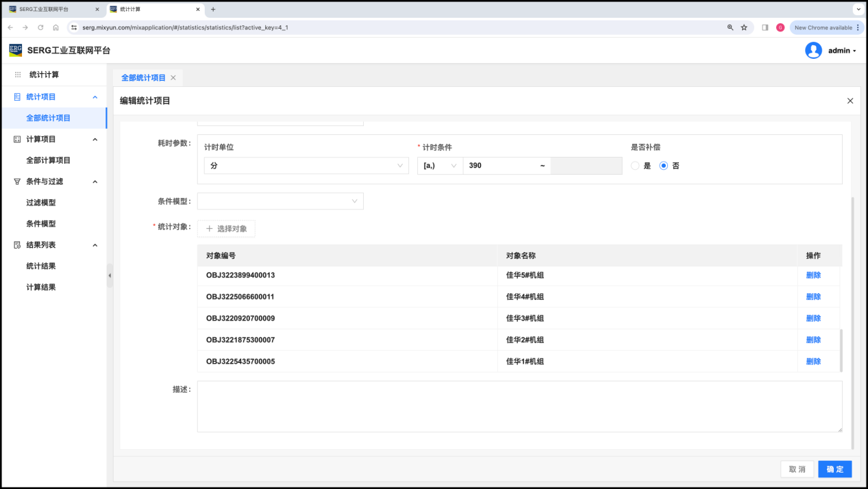Open the 条件模型 dropdown
Screen dimensions: 868x489
(280, 201)
